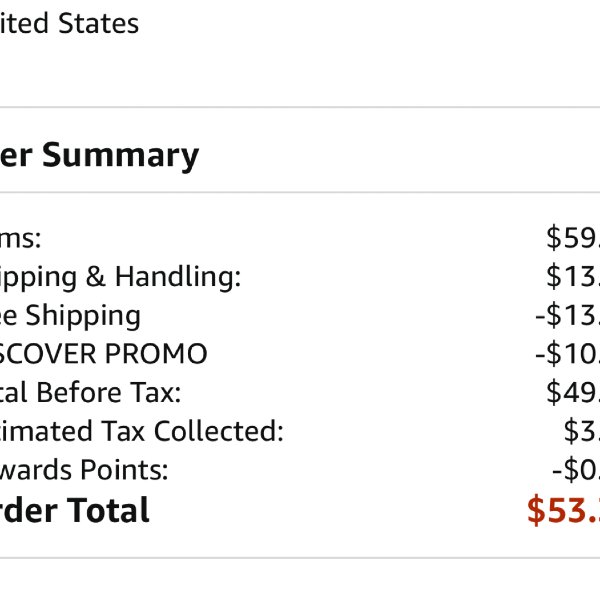600x600 pixels.
Task: Click the positive $13 shipping amount
Action: 573,277
